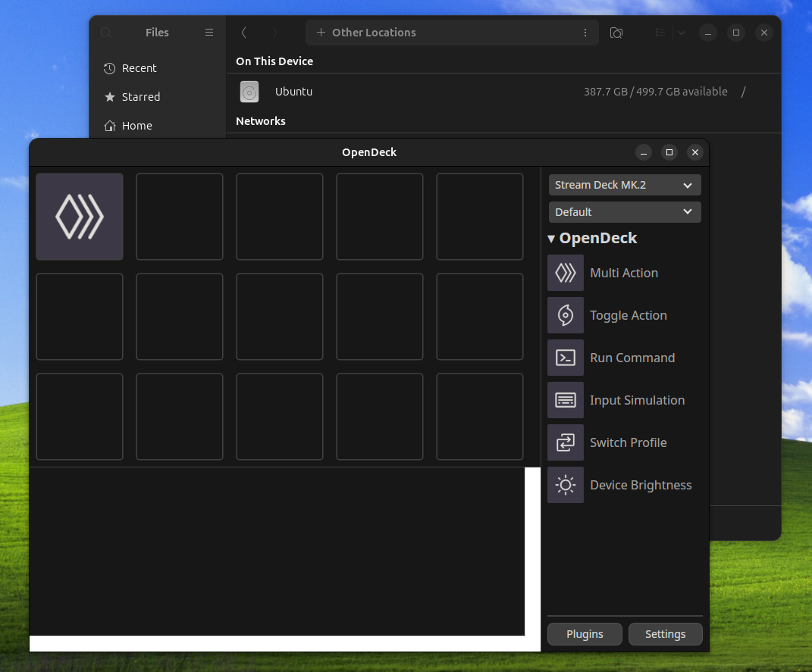
Task: Click the Run Command terminal icon
Action: (566, 358)
